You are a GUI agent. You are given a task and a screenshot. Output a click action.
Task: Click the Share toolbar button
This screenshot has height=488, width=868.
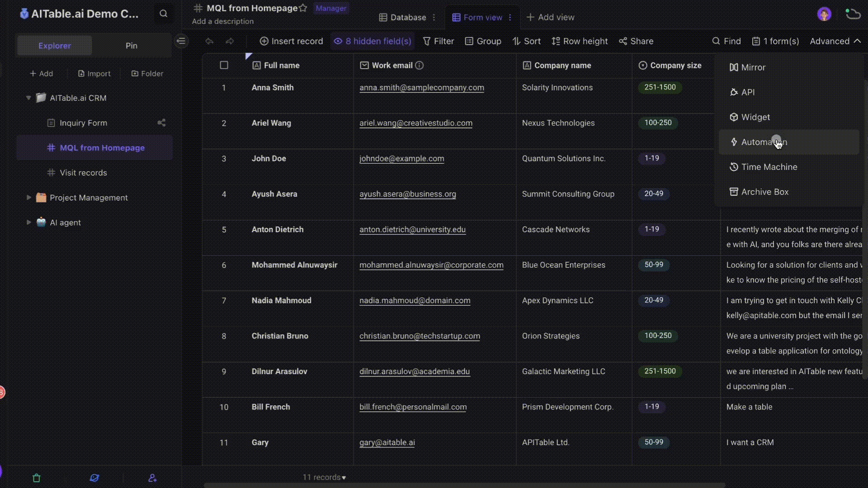click(636, 41)
